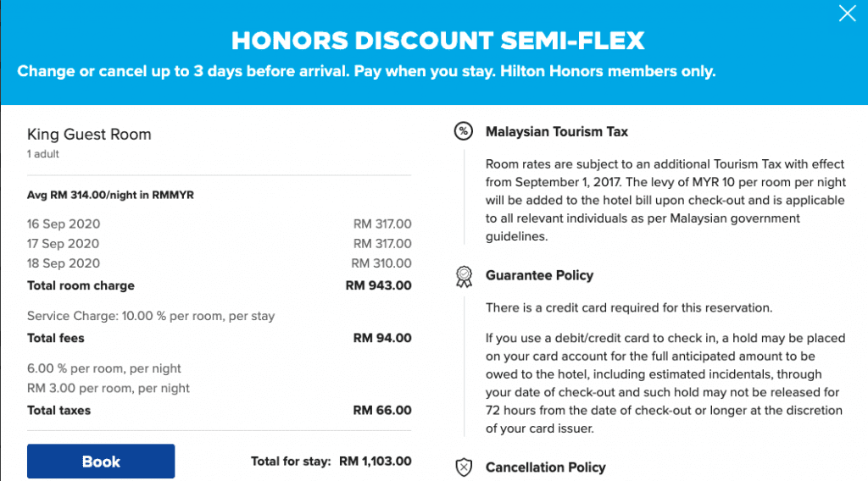
Task: Close the Honors Discount Semi-Flex dialog
Action: tap(847, 14)
